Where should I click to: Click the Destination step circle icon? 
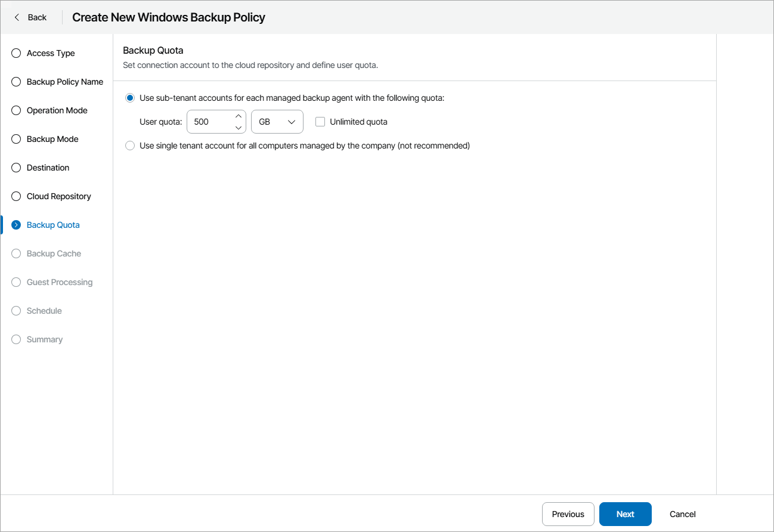point(16,168)
